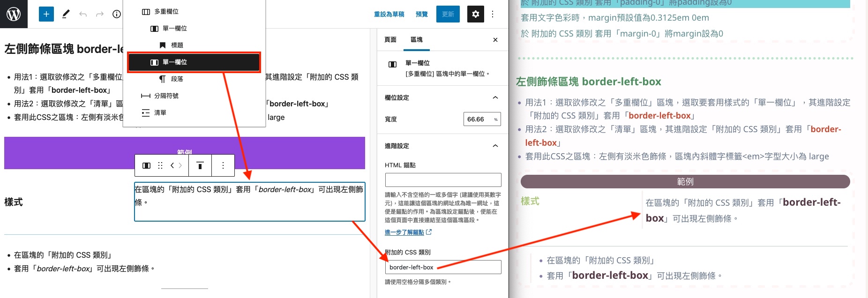Image resolution: width=868 pixels, height=298 pixels.
Task: Open the 進一步了解錨點 link
Action: pyautogui.click(x=408, y=232)
